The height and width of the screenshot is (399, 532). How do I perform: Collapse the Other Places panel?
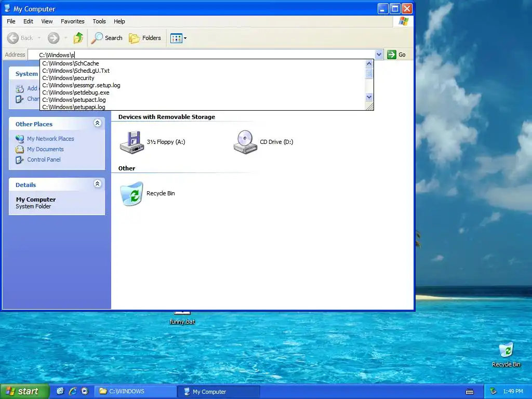(97, 123)
